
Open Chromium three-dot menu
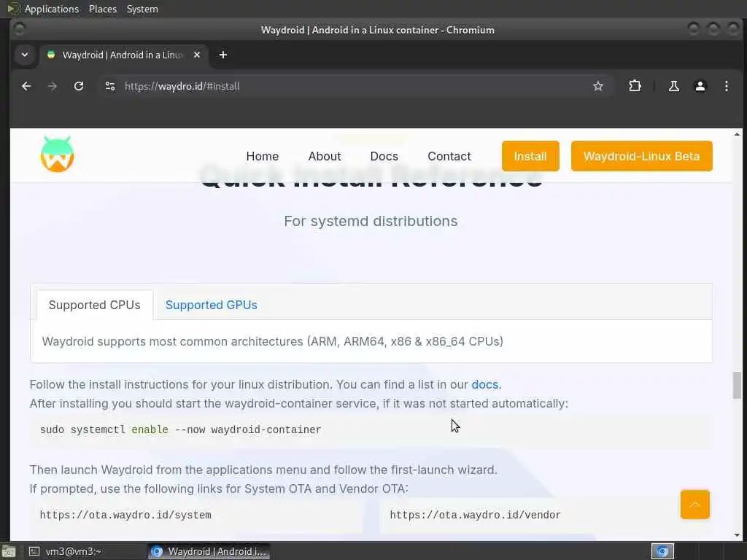point(726,86)
